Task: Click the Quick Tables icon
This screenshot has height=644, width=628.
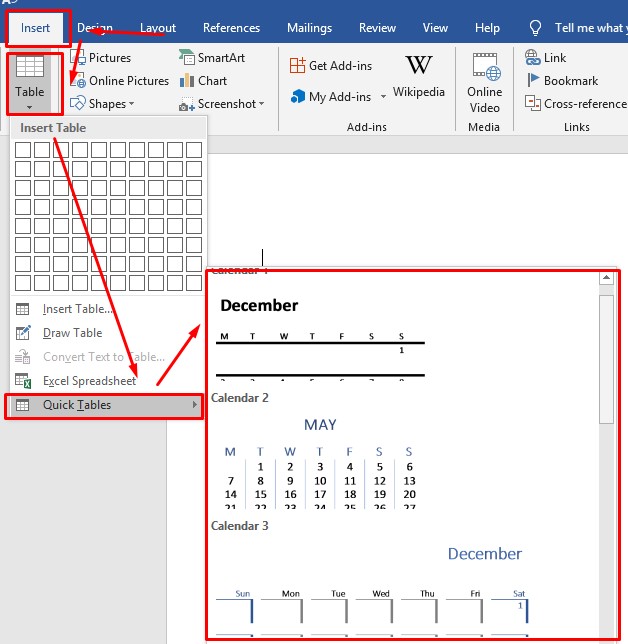Action: coord(23,405)
